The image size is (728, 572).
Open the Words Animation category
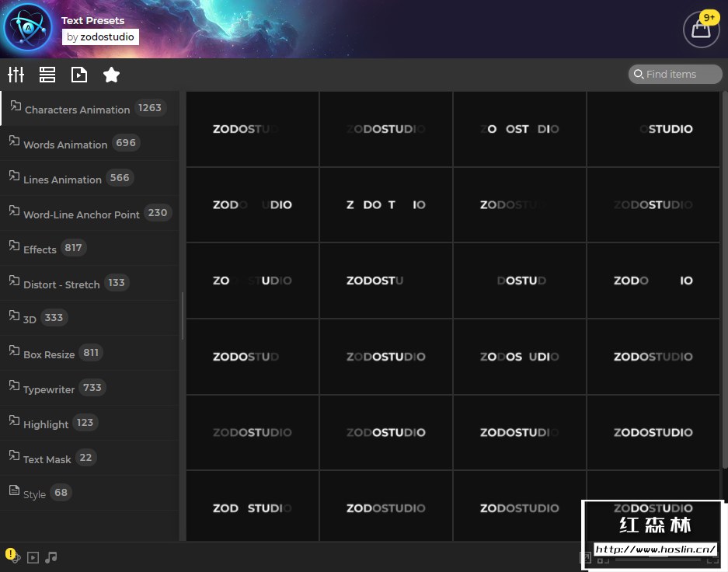pyautogui.click(x=89, y=144)
